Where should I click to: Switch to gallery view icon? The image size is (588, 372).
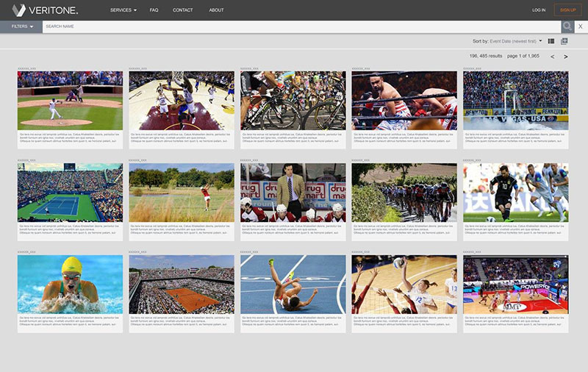(564, 41)
